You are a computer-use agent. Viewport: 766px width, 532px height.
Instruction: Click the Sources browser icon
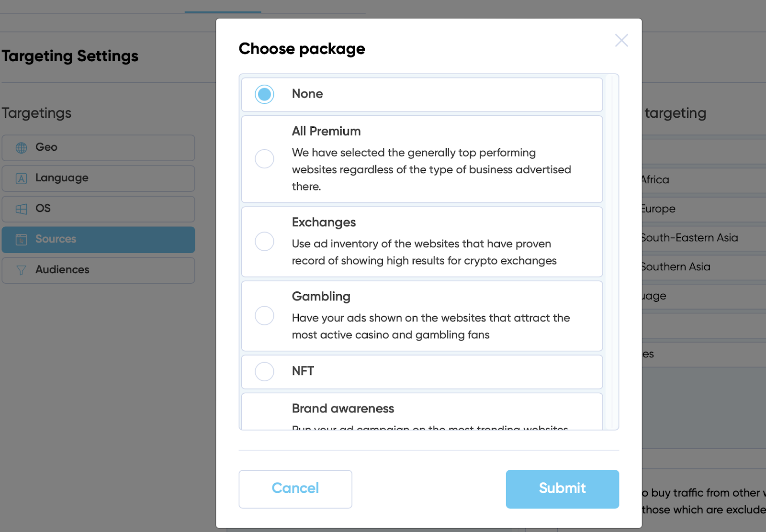tap(22, 240)
